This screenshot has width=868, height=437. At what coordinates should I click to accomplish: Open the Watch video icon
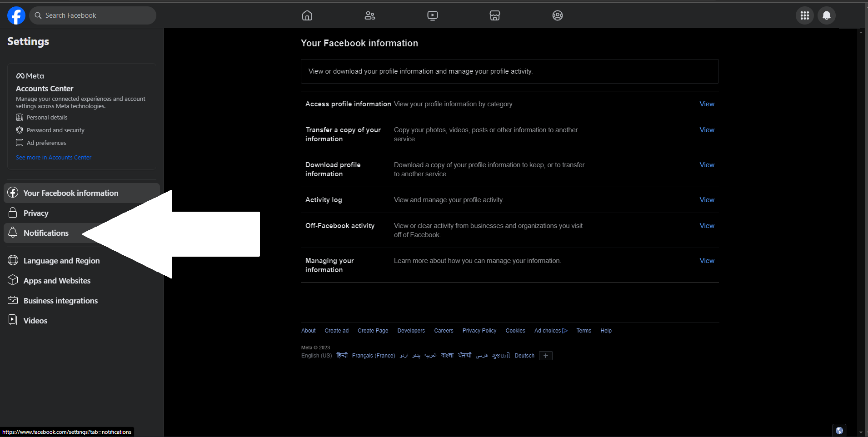(432, 15)
